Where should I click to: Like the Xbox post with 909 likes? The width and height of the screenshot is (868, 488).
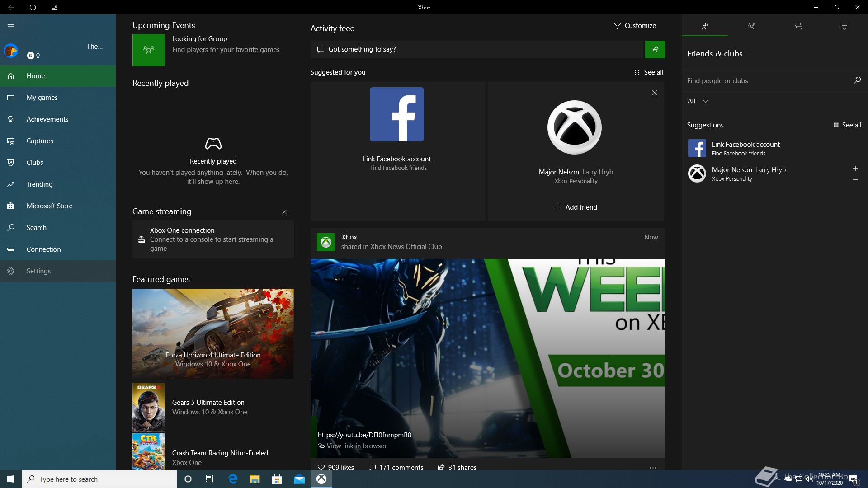[336, 467]
